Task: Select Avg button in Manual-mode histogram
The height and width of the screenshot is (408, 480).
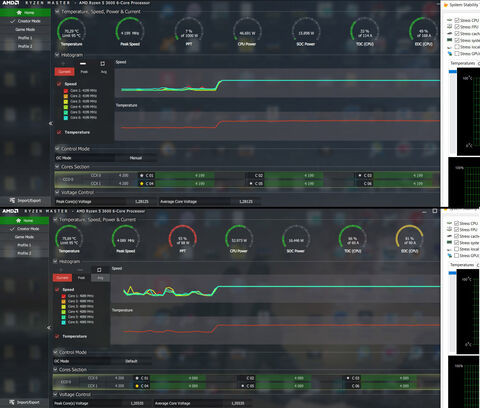Action: tap(104, 72)
